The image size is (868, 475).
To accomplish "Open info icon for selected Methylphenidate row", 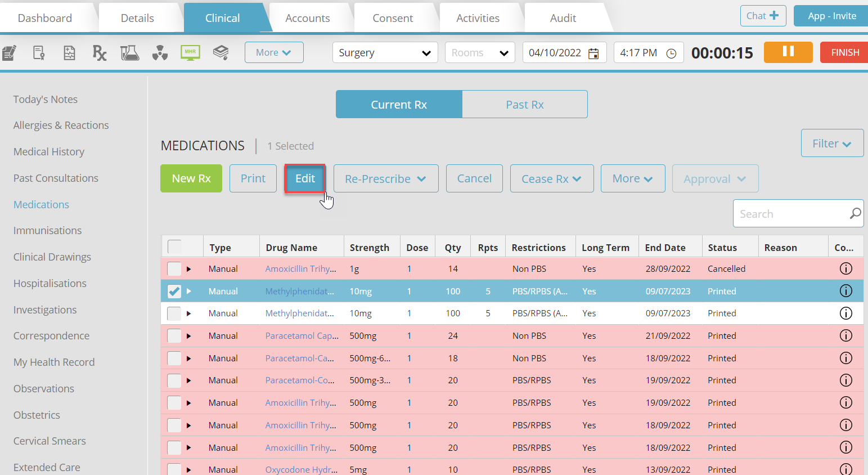I will (x=845, y=291).
